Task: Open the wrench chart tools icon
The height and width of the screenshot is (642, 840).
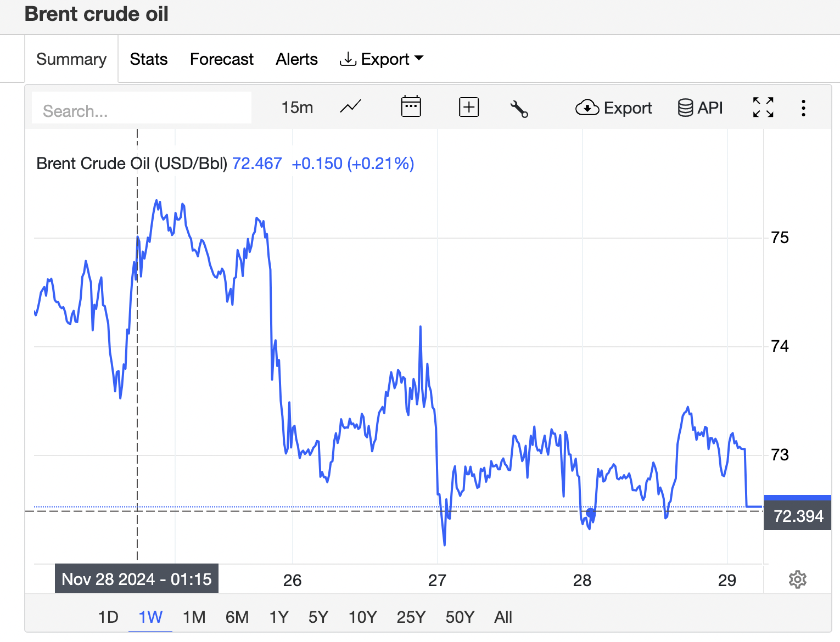Action: pyautogui.click(x=519, y=108)
